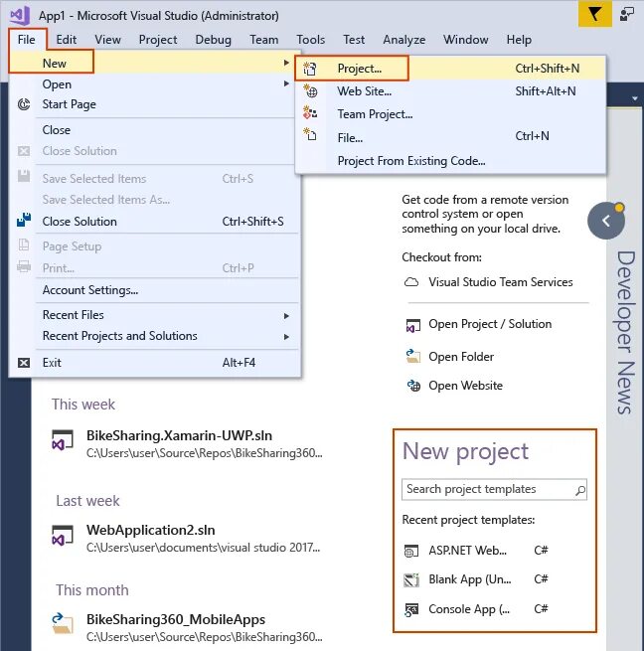Click the new File icon in submenu
This screenshot has height=651, width=644.
[310, 135]
